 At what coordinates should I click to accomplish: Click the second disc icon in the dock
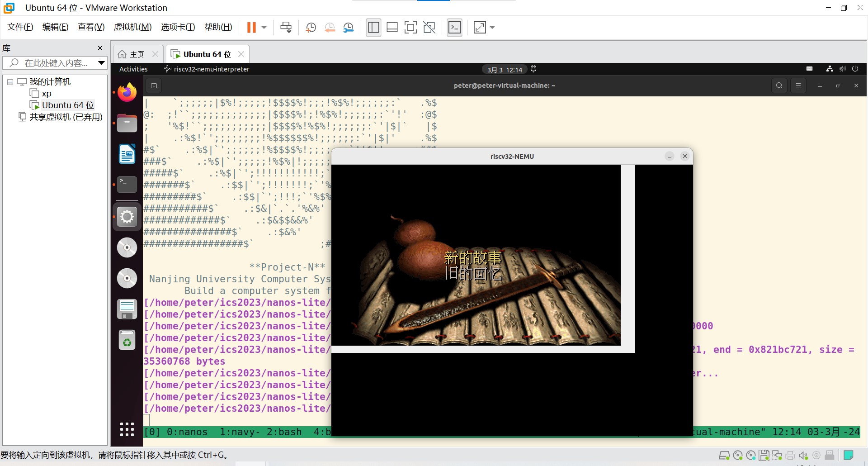[127, 278]
